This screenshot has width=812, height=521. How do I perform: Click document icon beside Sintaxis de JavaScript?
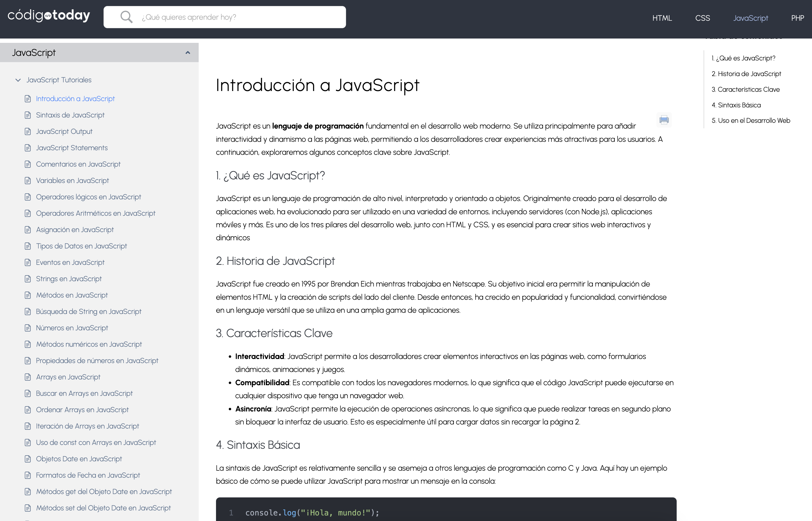[x=28, y=115]
